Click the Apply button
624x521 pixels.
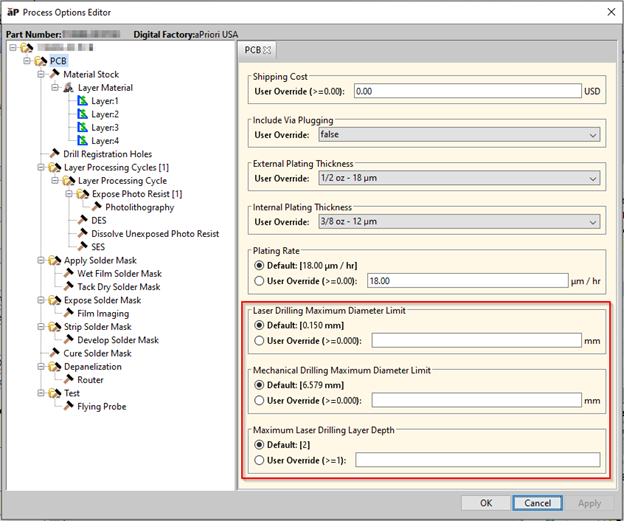(x=589, y=503)
